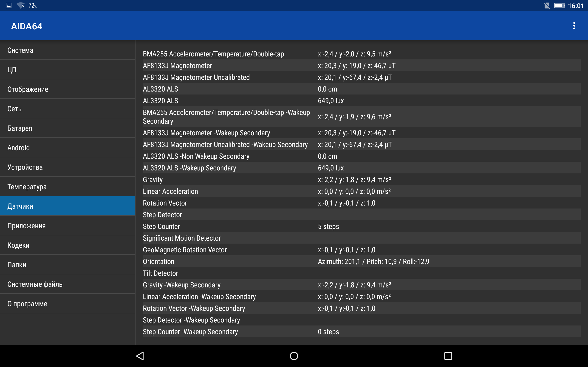
Task: Tap the battery icon in status bar
Action: click(559, 6)
